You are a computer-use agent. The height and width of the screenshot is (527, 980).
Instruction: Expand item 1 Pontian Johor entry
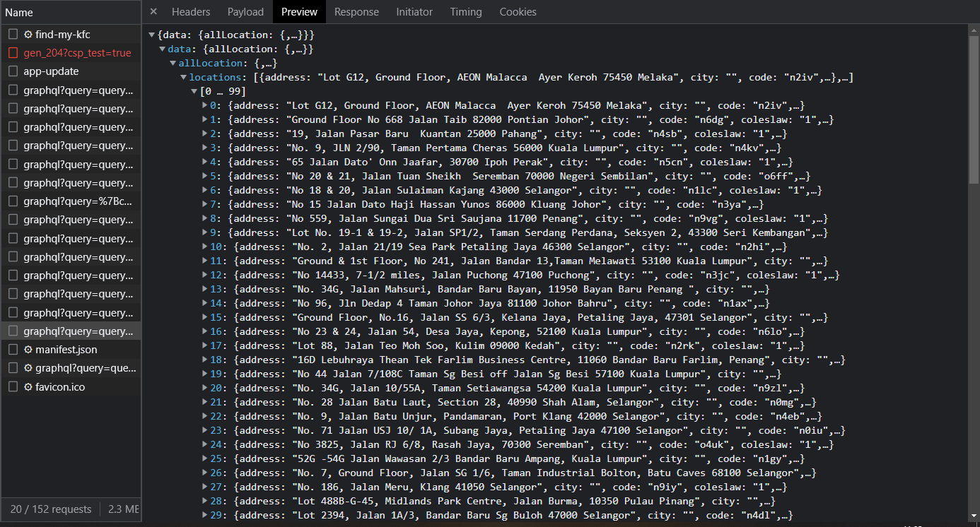pos(206,119)
